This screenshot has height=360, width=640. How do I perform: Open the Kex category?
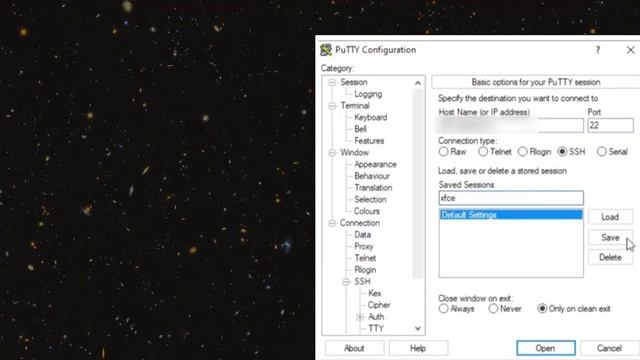(375, 293)
